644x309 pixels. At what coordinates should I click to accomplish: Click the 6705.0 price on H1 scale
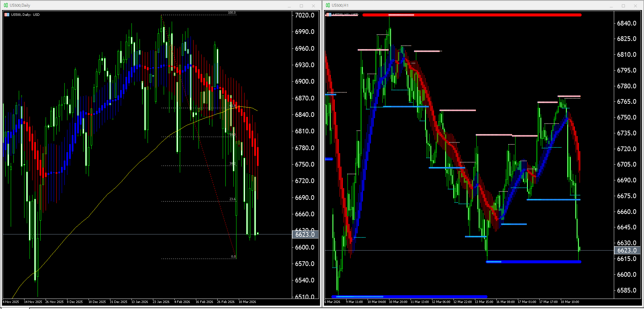pos(627,164)
